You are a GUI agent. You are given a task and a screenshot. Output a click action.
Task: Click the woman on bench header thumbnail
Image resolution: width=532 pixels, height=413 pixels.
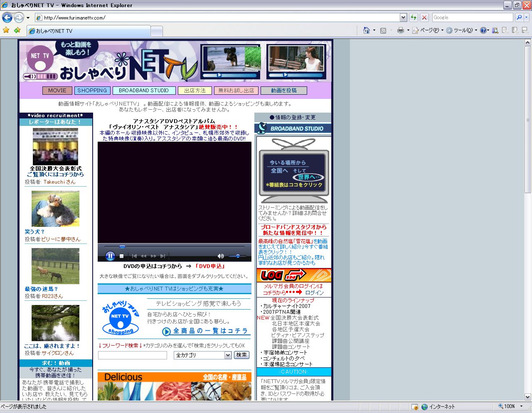pos(296,61)
